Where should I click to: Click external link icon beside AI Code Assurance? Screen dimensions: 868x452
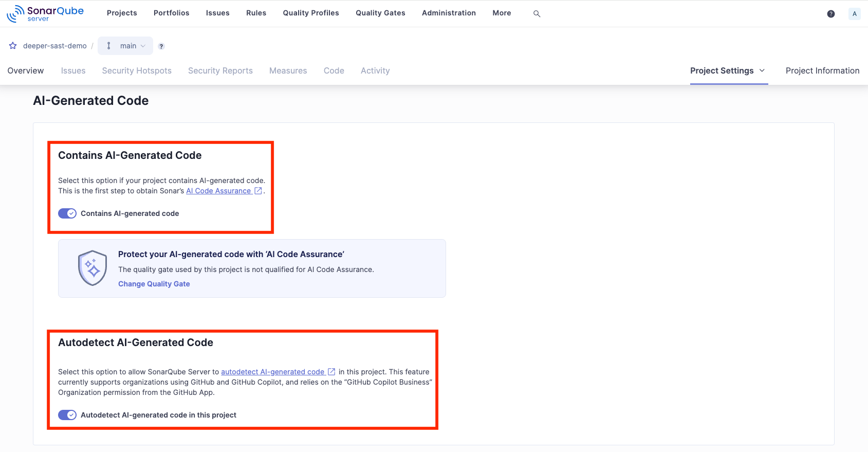[258, 191]
